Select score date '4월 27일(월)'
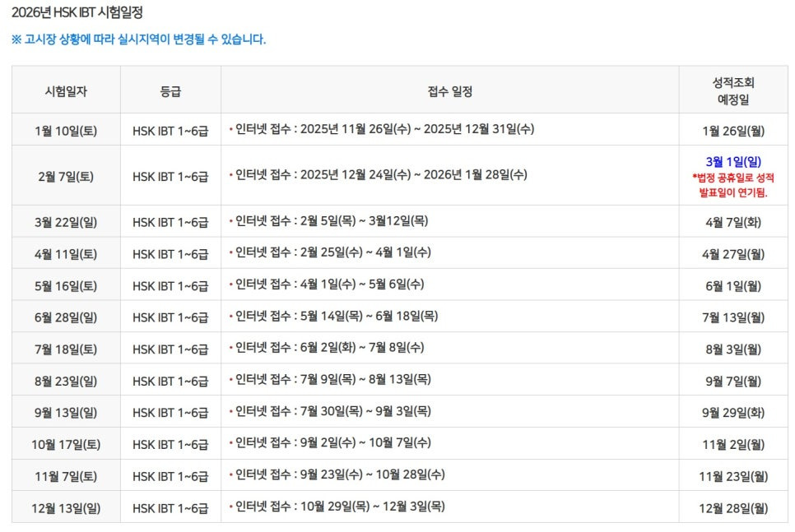 733,254
